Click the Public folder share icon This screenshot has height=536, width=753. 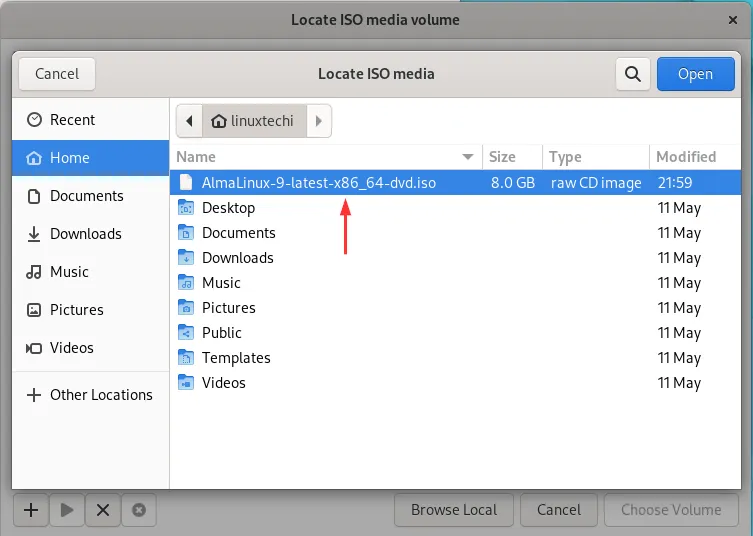[x=186, y=332]
